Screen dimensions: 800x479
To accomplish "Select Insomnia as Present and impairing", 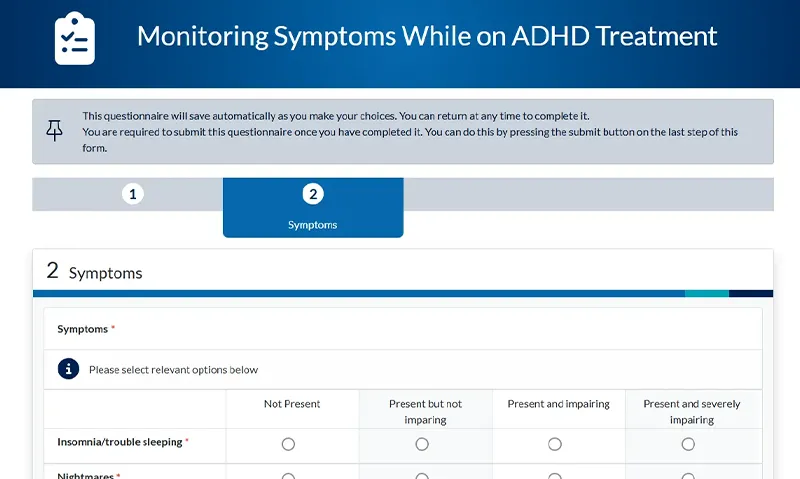I will click(x=555, y=444).
